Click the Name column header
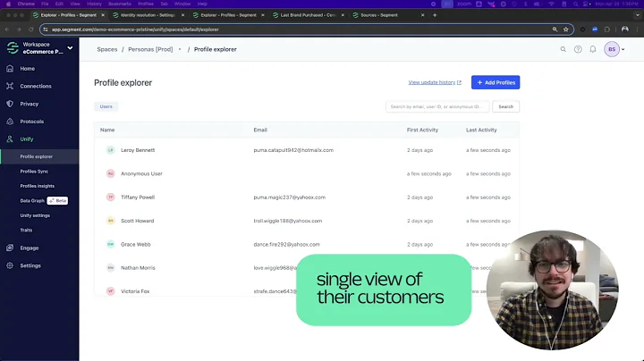Screen dimensions: 644x361 107,130
